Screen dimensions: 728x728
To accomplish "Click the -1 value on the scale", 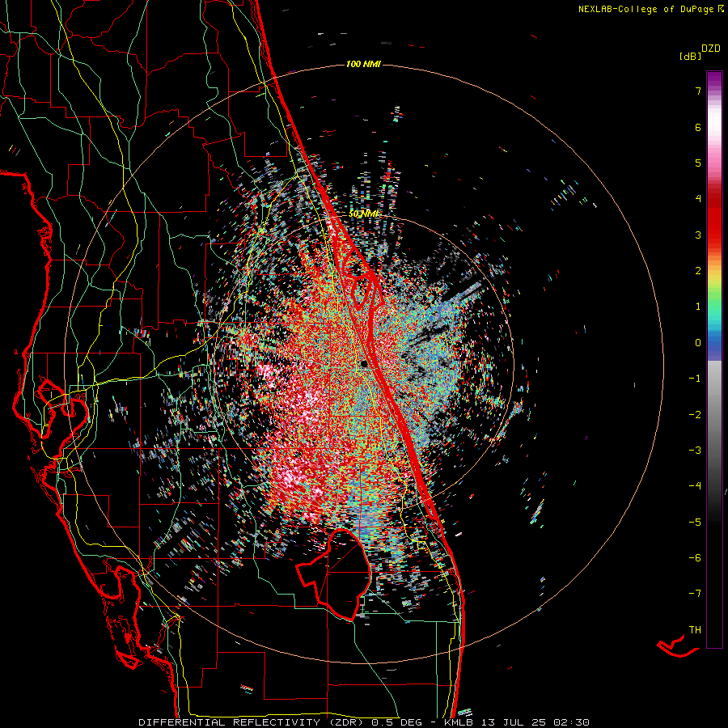I will click(x=695, y=379).
